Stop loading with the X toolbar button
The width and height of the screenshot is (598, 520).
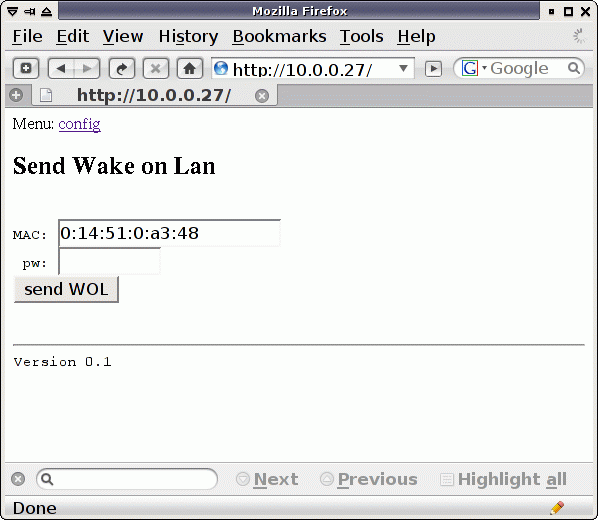[x=156, y=69]
